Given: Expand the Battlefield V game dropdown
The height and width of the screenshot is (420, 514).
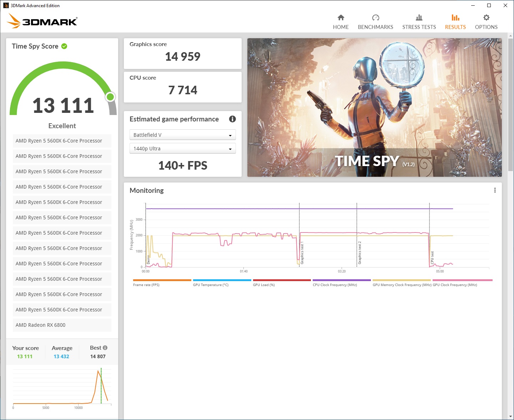Looking at the screenshot, I should coord(183,135).
